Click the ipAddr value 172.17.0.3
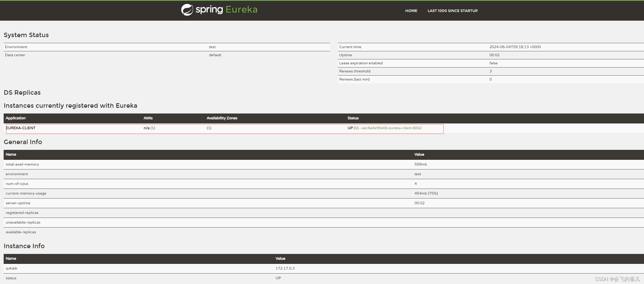 click(x=285, y=268)
